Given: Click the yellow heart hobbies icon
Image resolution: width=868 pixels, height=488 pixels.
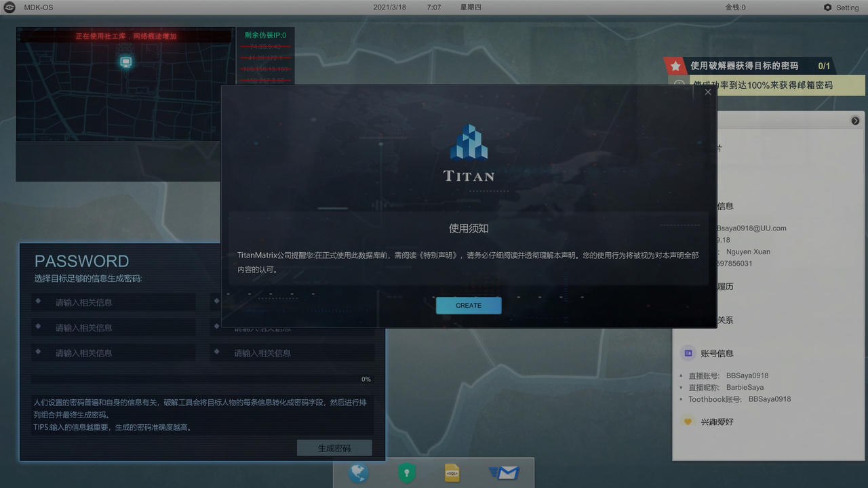Looking at the screenshot, I should coord(688,422).
